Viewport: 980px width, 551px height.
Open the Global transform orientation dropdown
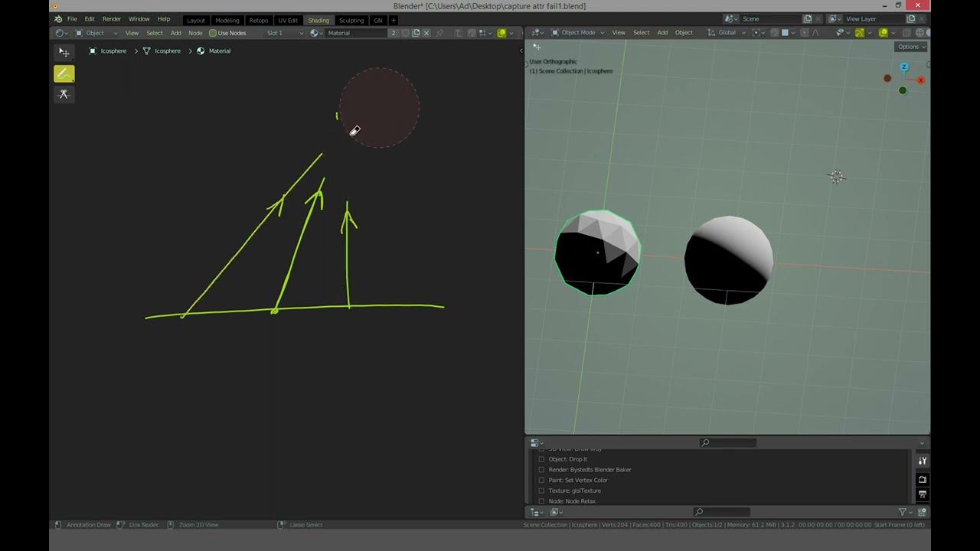[x=726, y=33]
